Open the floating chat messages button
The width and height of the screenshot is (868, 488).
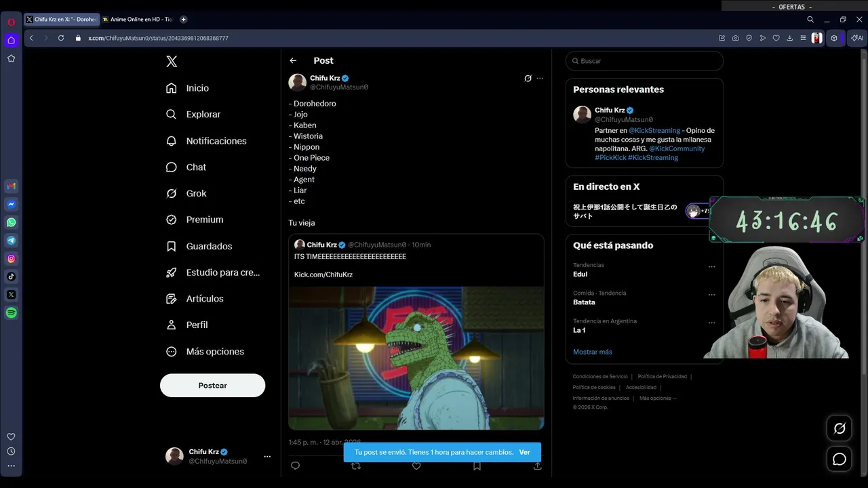[840, 460]
